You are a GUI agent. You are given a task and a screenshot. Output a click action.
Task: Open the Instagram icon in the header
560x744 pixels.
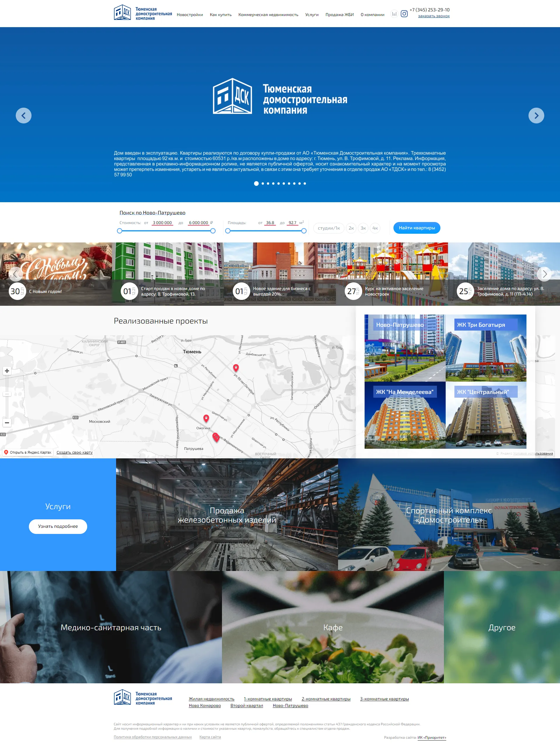tap(404, 14)
